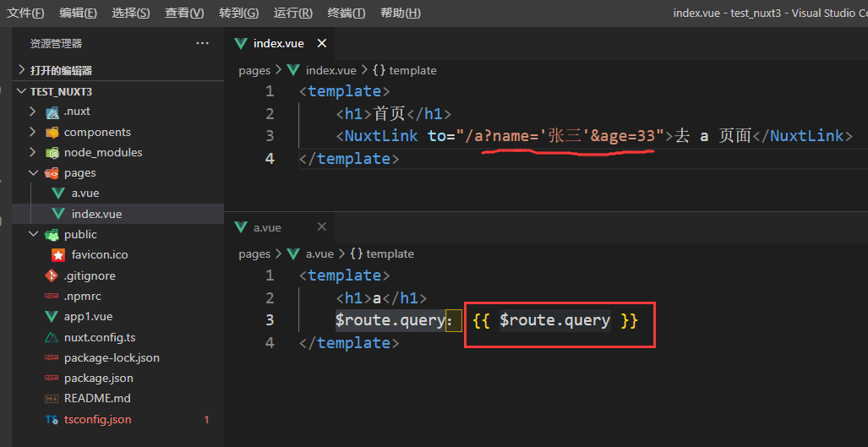Collapse the public folder chevron
Image resolution: width=868 pixels, height=447 pixels.
pyautogui.click(x=33, y=235)
